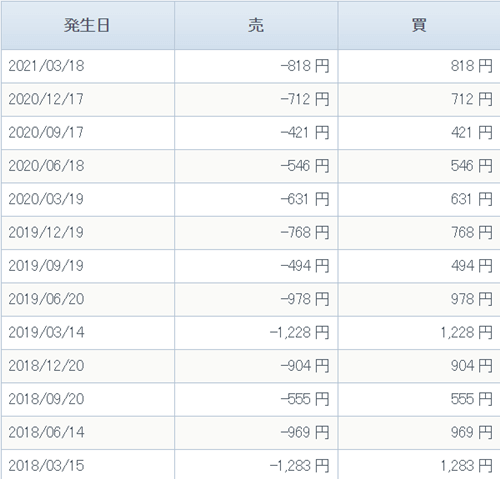Click the 発生日 column header
This screenshot has height=479, width=500.
click(88, 25)
